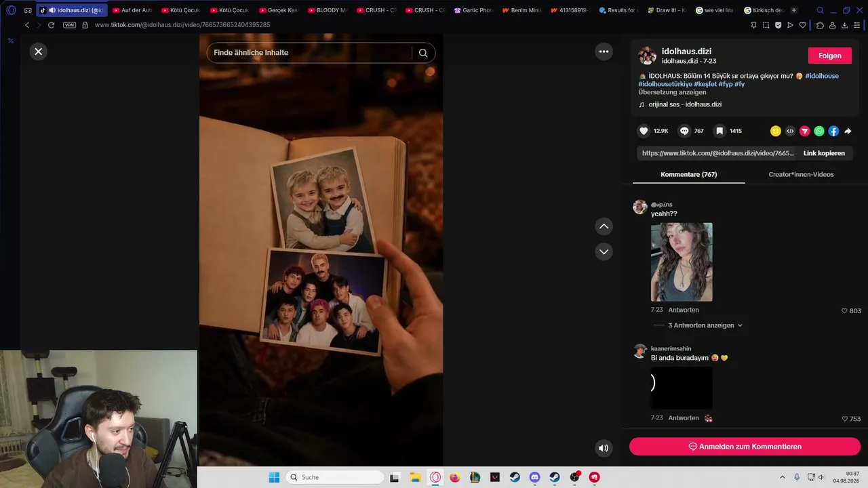Open Discord from the taskbar
The image size is (868, 488).
coord(535,477)
